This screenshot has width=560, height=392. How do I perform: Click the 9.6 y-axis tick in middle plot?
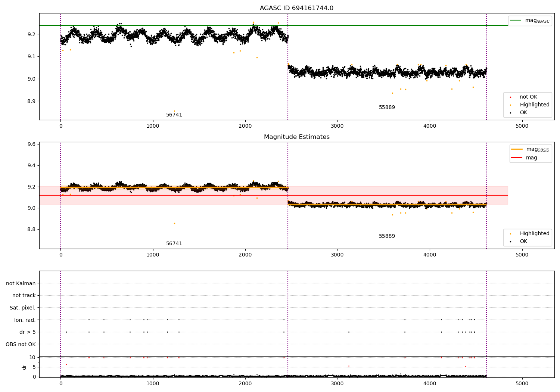pyautogui.click(x=31, y=144)
